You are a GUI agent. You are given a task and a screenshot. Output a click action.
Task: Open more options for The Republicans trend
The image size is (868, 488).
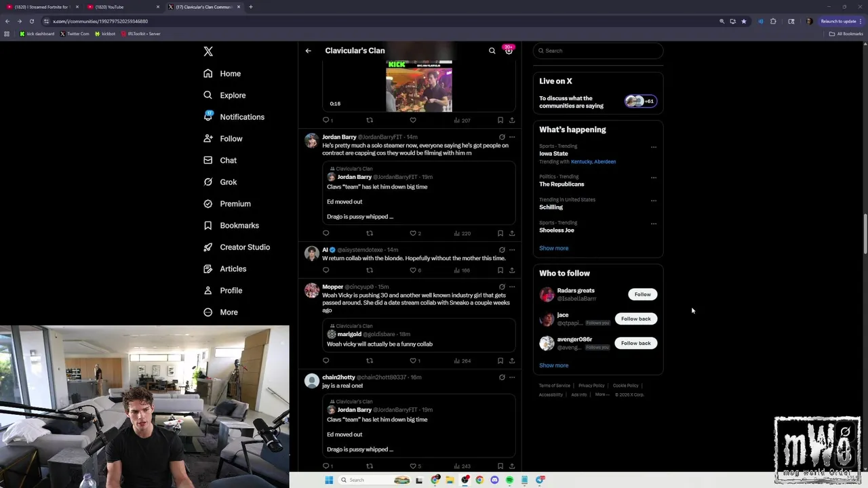[x=654, y=178]
